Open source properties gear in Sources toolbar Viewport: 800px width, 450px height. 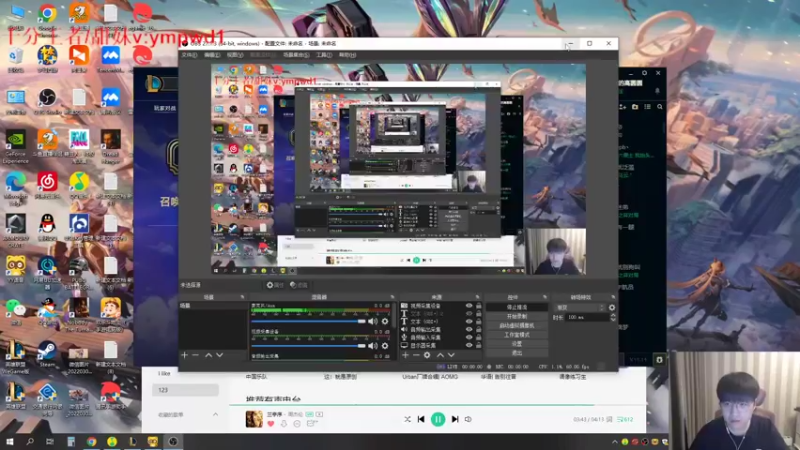[x=427, y=355]
